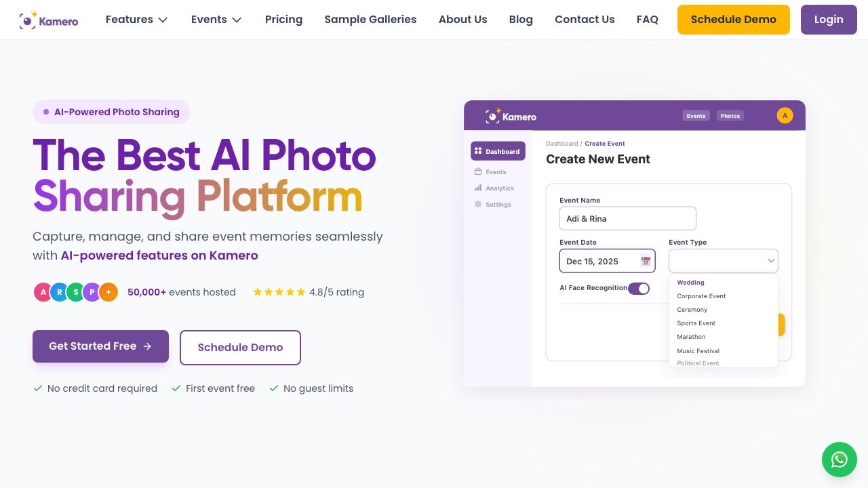Click the 'No credit card required' text

[102, 388]
